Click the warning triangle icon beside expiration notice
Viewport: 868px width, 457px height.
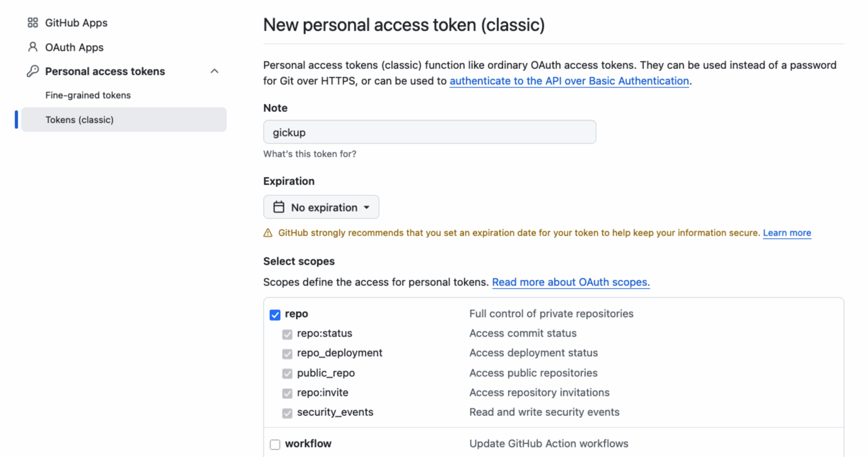tap(268, 233)
